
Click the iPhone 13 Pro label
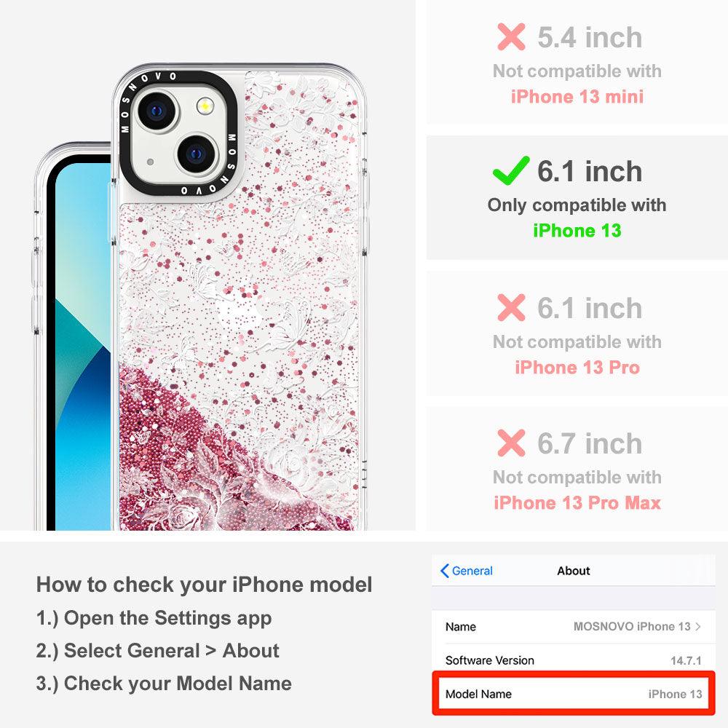[577, 367]
